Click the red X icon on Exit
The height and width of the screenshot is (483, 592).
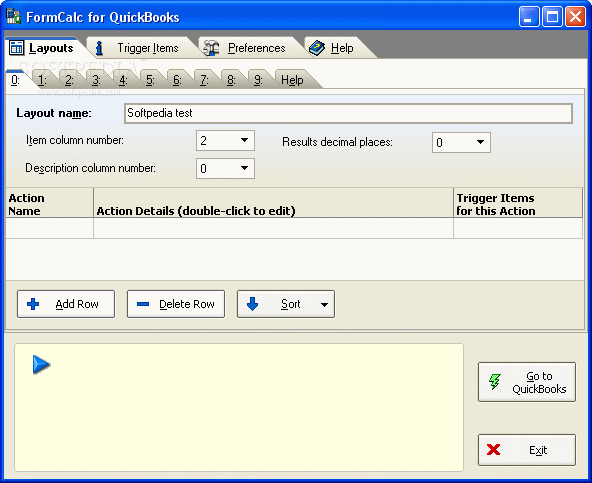tap(493, 449)
